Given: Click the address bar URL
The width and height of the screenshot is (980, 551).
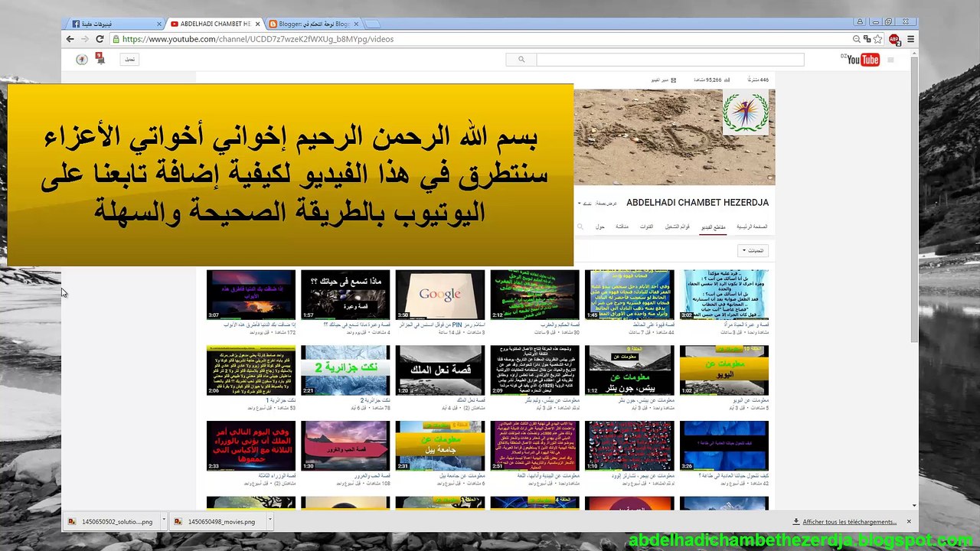Looking at the screenshot, I should 258,39.
